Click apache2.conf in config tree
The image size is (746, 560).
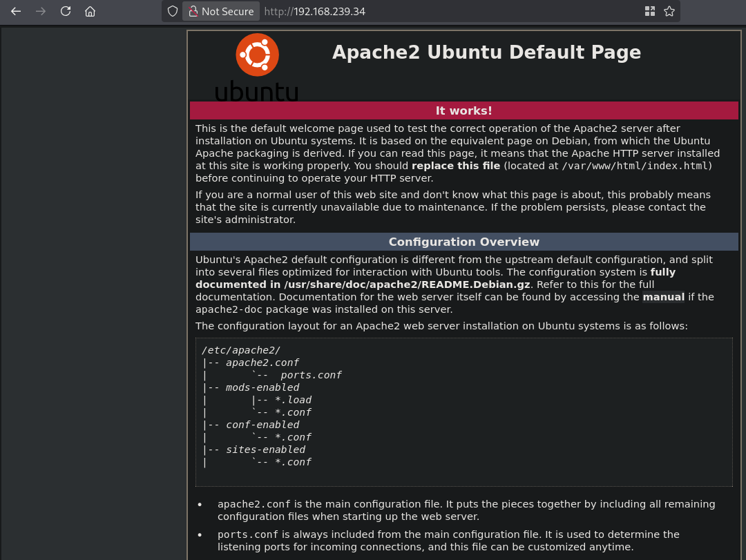pyautogui.click(x=262, y=363)
